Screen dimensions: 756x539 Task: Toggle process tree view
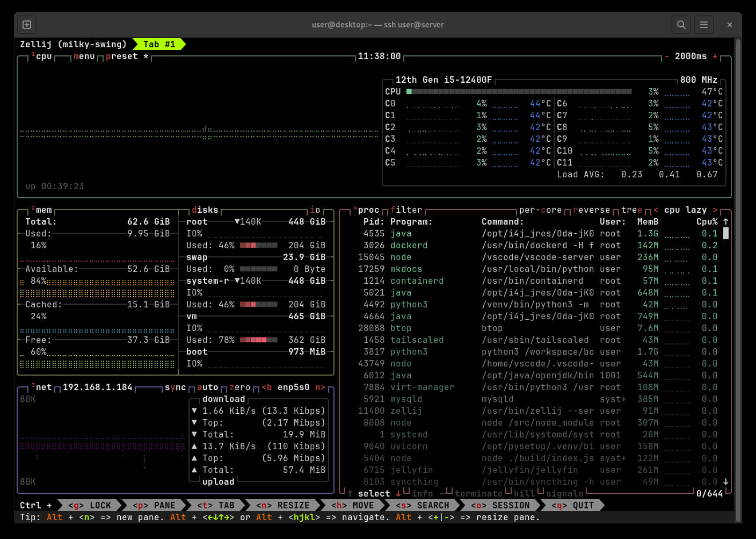[631, 210]
